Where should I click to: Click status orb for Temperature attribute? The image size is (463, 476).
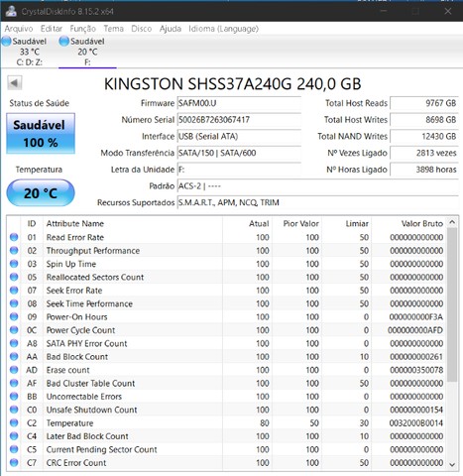click(14, 422)
